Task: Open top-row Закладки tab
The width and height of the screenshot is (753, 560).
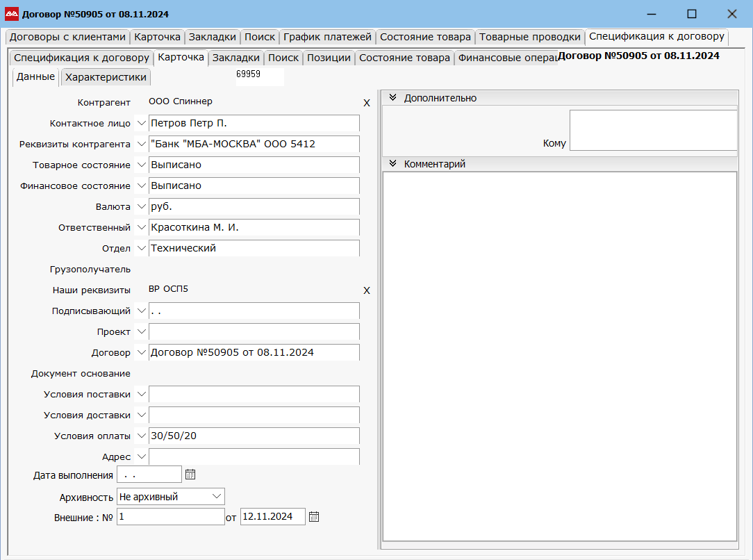Action: pyautogui.click(x=213, y=37)
